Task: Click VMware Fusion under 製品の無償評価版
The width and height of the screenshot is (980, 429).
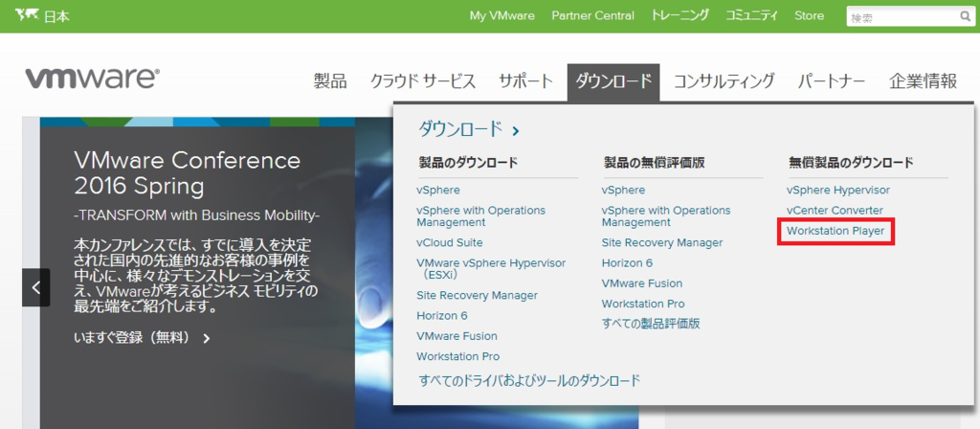Action: [642, 283]
